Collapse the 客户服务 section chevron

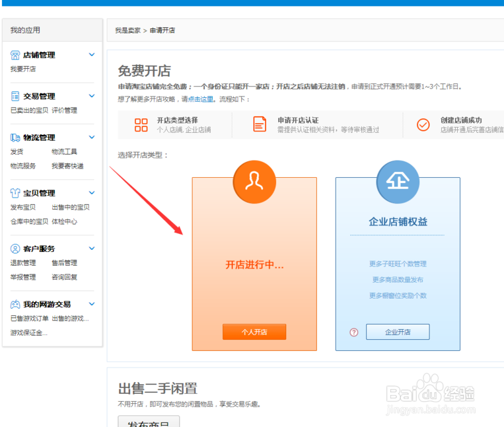[x=92, y=249]
